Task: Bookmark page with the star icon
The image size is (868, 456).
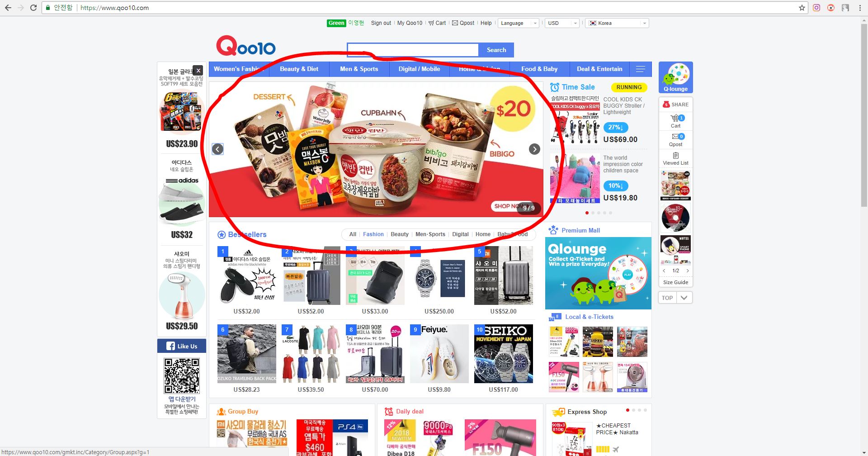Action: pyautogui.click(x=802, y=8)
